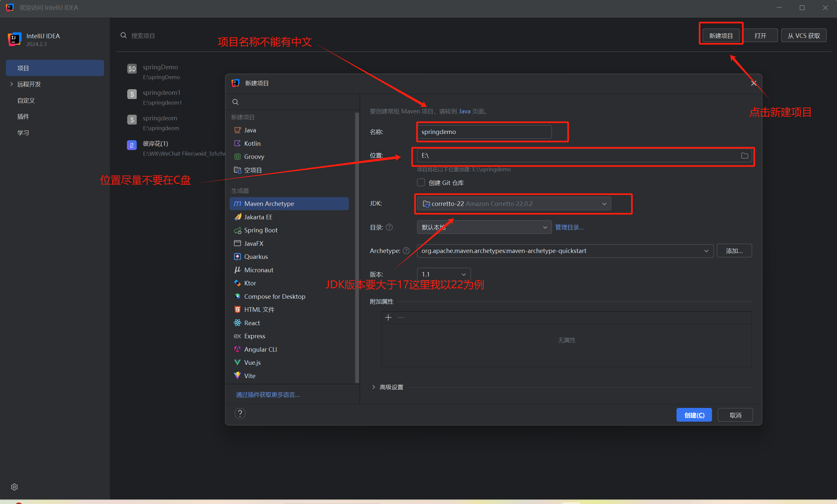Close the 新建项目 dialog
Viewport: 837px width, 504px height.
point(754,83)
